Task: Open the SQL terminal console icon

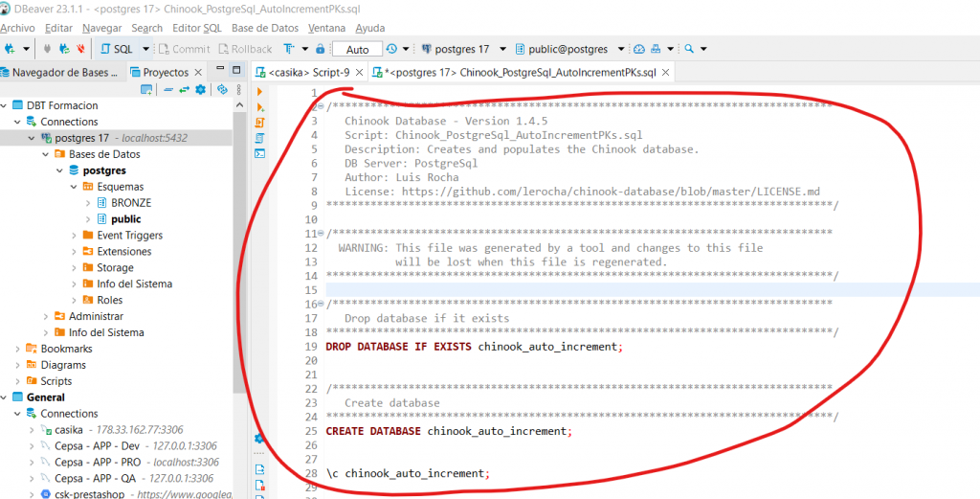Action: [x=259, y=153]
